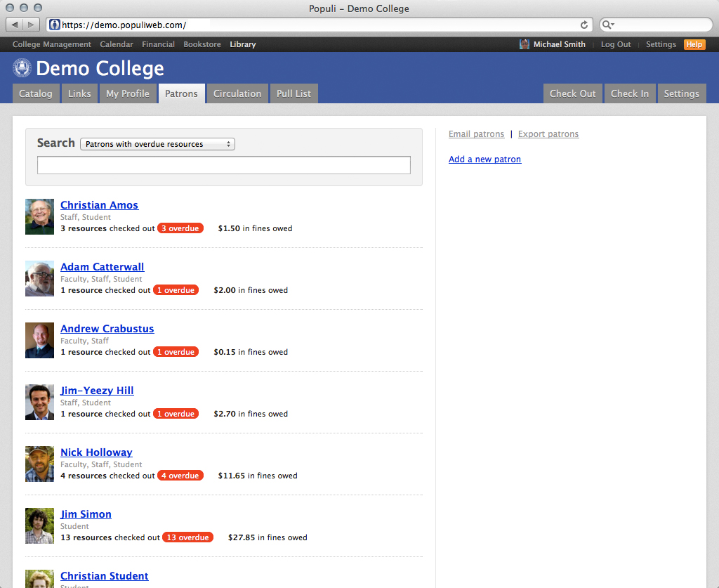719x588 pixels.
Task: Click Michael Smith's small avatar icon
Action: (x=524, y=44)
